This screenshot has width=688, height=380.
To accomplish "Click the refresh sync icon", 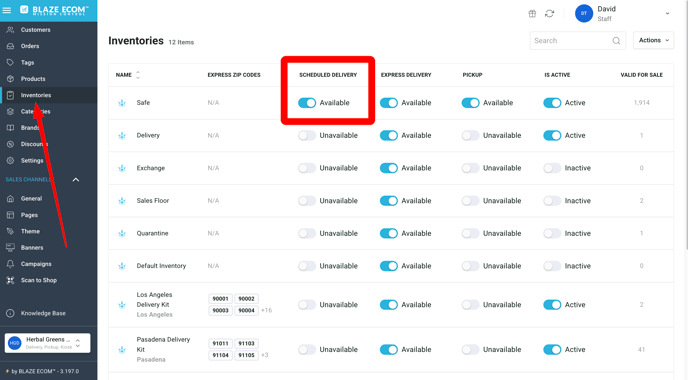I will click(x=549, y=14).
